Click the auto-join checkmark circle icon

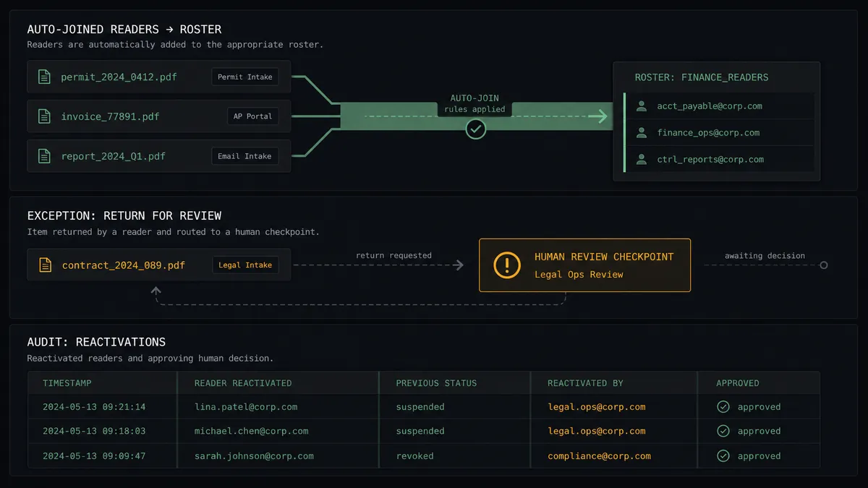pos(475,129)
